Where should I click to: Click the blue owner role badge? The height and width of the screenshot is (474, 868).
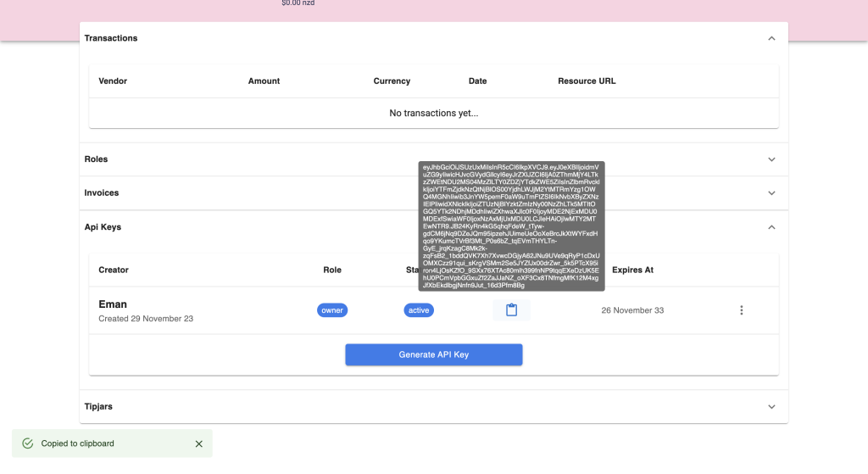coord(332,310)
